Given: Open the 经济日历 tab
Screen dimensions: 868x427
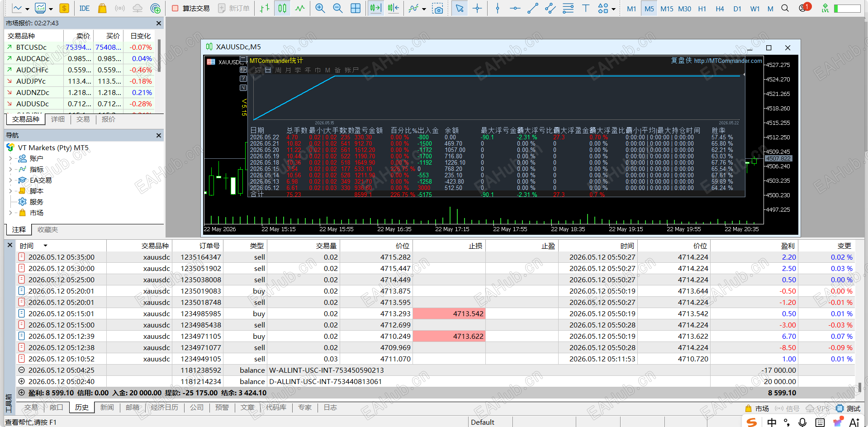Looking at the screenshot, I should 165,407.
